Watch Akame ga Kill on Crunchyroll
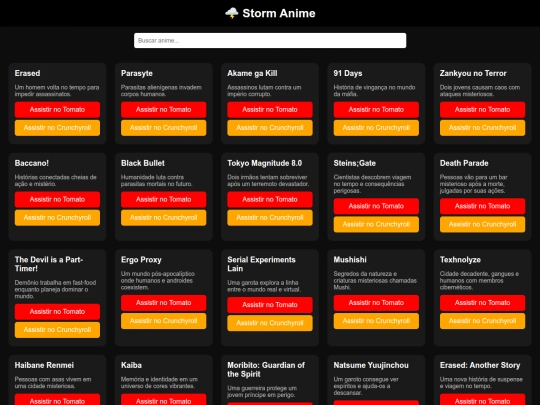The image size is (540, 405). point(270,128)
